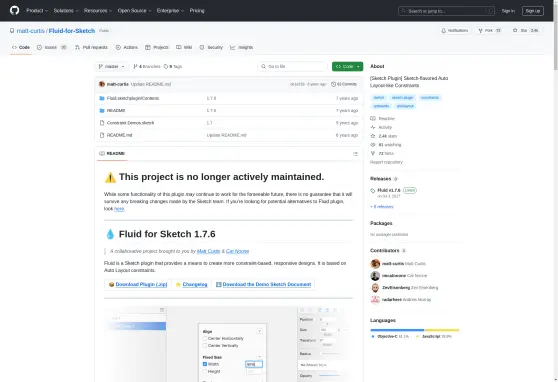This screenshot has width=558, height=382.
Task: Open the green Code dropdown button
Action: 347,67
